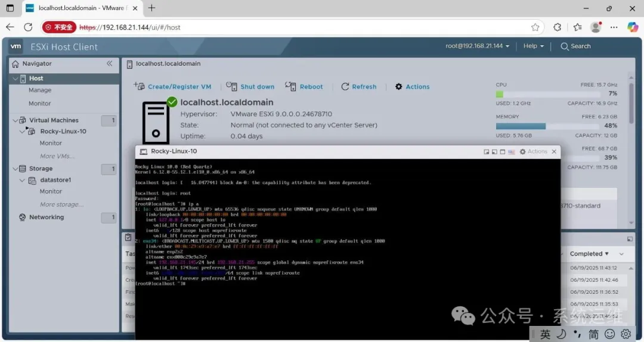Toggle IME 简 simplified Chinese mode
The height and width of the screenshot is (342, 644).
point(593,334)
